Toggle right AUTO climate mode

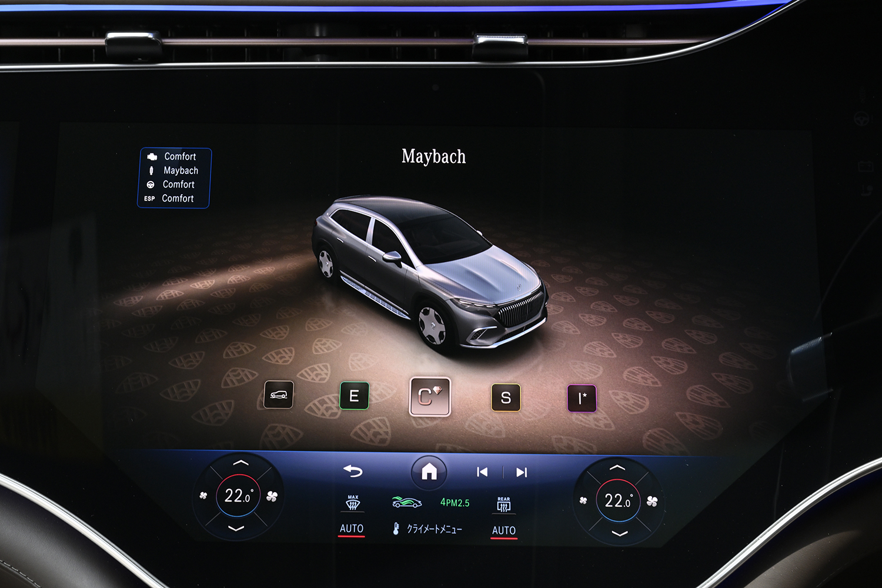click(x=504, y=531)
